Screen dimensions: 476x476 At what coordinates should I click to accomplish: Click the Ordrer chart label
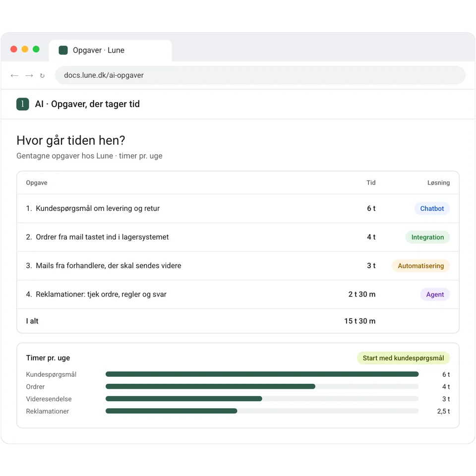(x=35, y=387)
